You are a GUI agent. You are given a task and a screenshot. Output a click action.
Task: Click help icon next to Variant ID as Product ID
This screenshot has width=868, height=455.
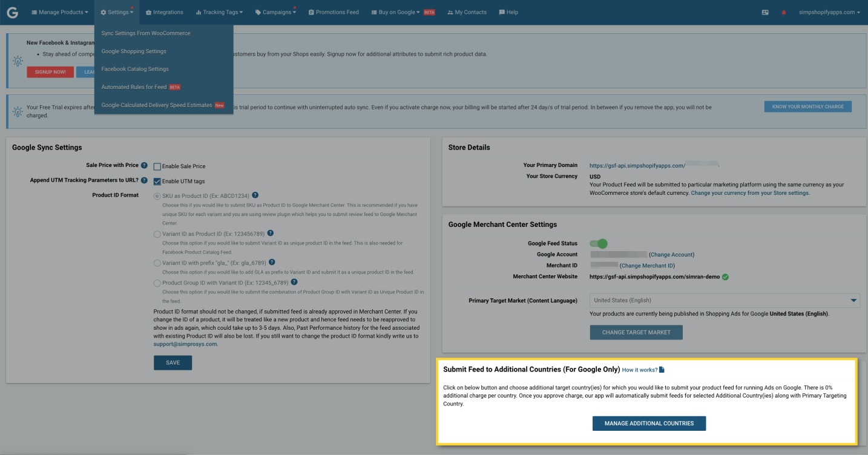(270, 233)
